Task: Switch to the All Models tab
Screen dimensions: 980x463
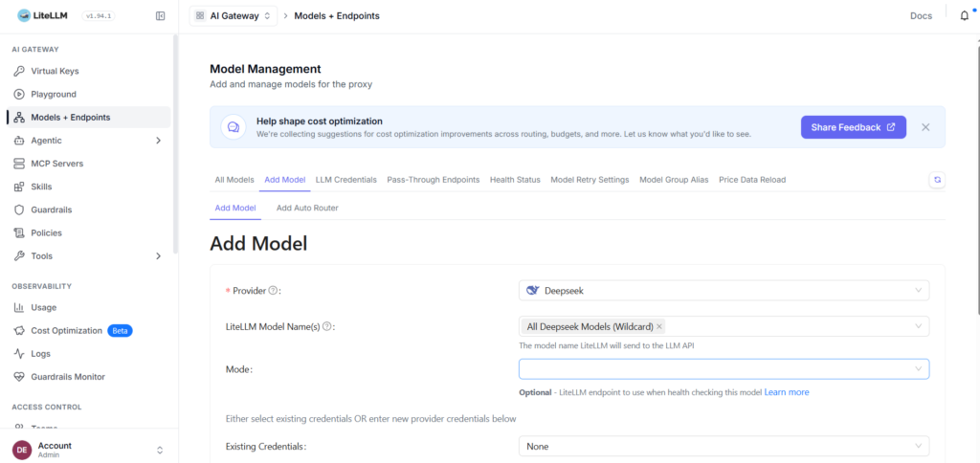Action: (x=234, y=179)
